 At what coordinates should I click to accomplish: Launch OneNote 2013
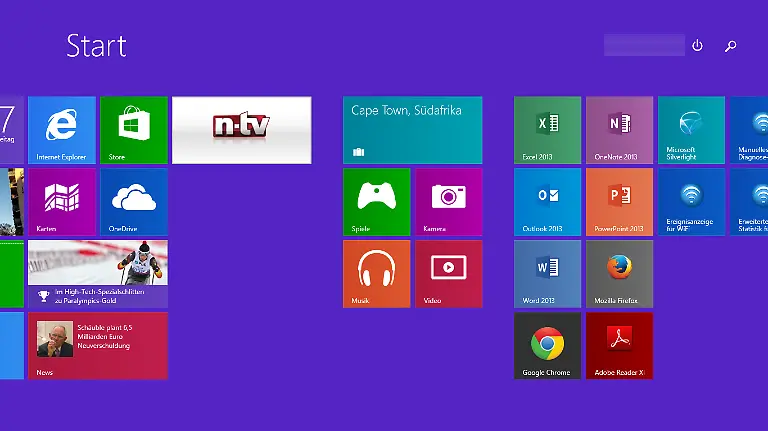[620, 130]
